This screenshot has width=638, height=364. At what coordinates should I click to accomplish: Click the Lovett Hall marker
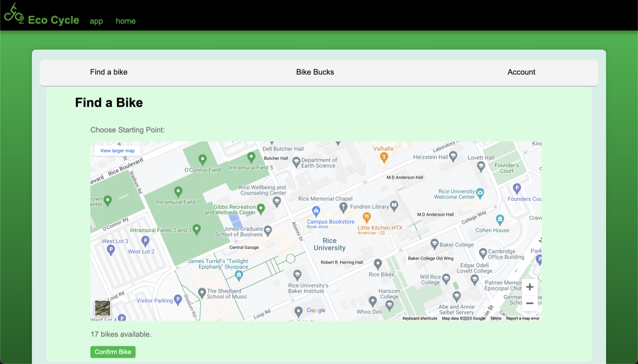point(481,166)
